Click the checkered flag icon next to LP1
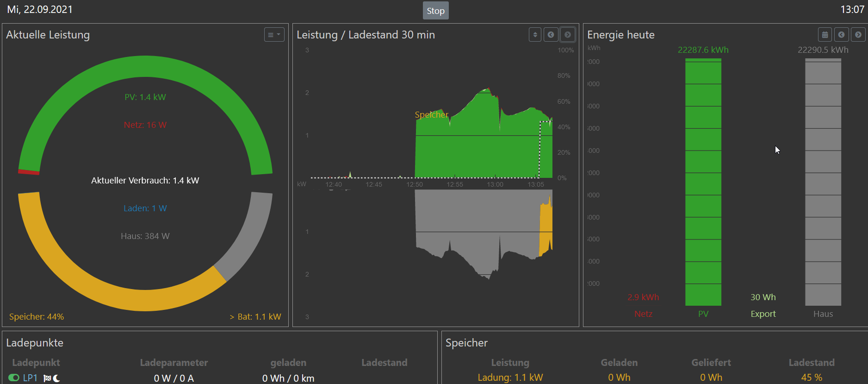 coord(47,378)
